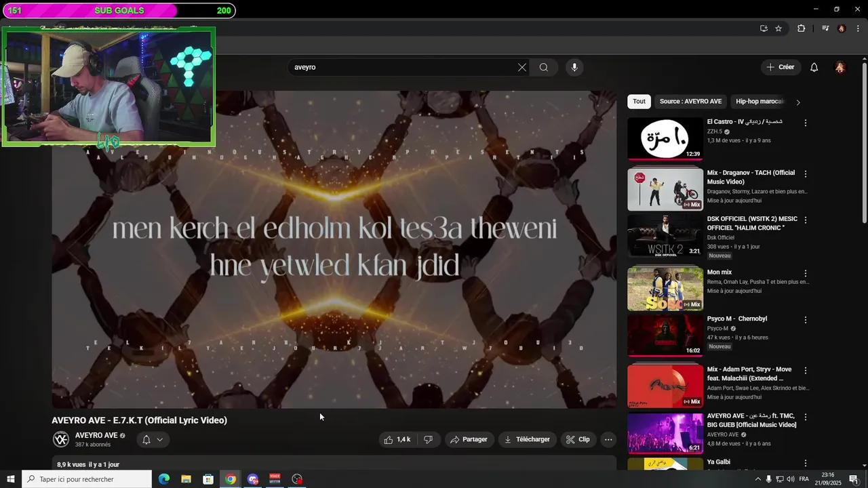Open the Chrome profile avatar
This screenshot has width=868, height=488.
pos(842,28)
